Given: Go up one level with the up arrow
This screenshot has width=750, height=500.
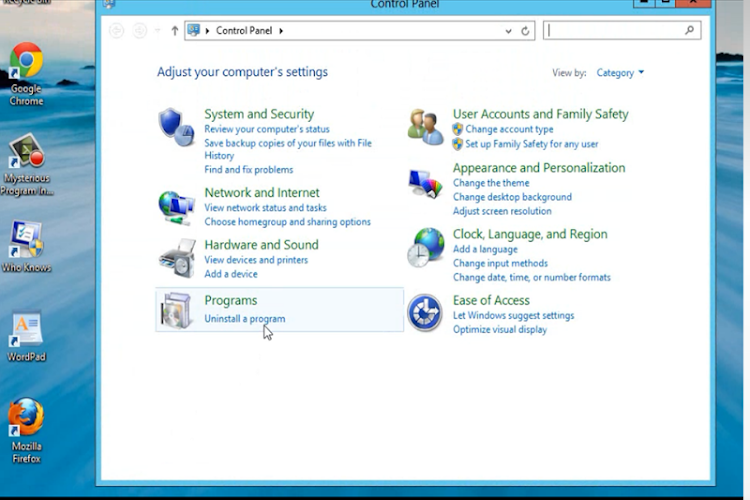Looking at the screenshot, I should pyautogui.click(x=175, y=31).
